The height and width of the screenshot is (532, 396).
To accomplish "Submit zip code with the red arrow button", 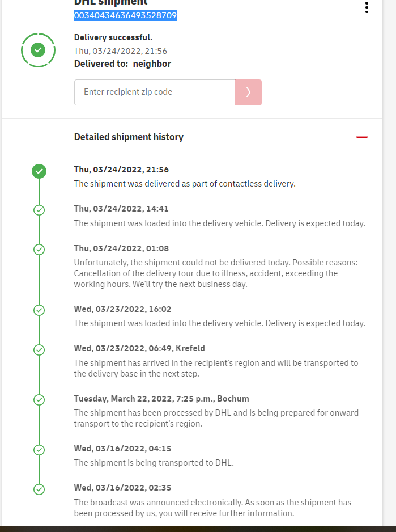I will tap(248, 92).
